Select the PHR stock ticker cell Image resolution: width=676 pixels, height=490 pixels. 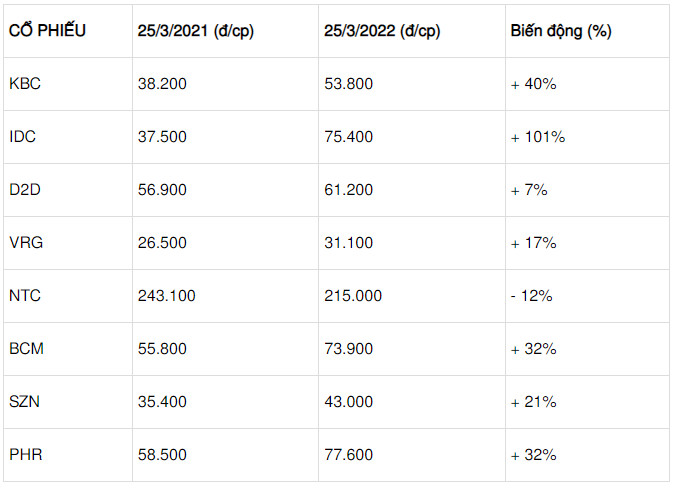[25, 455]
